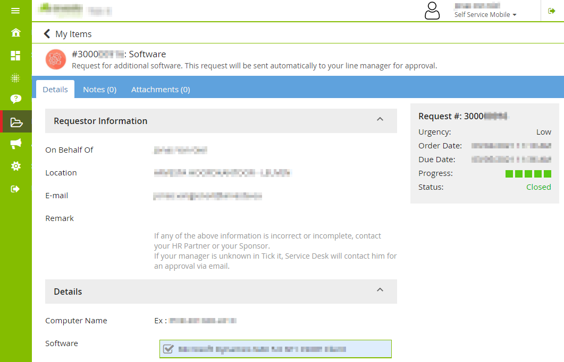The height and width of the screenshot is (362, 564).
Task: Click the top-right sign out icon
Action: pyautogui.click(x=551, y=11)
